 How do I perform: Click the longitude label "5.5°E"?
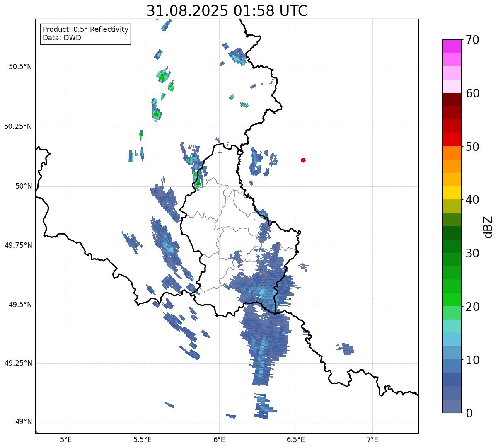click(x=143, y=440)
